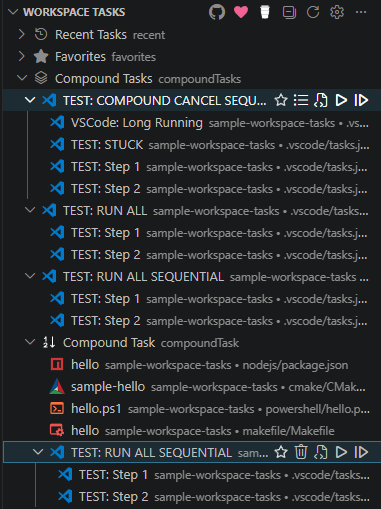Click VS Code icon on VSCode: Long Running

[57, 122]
